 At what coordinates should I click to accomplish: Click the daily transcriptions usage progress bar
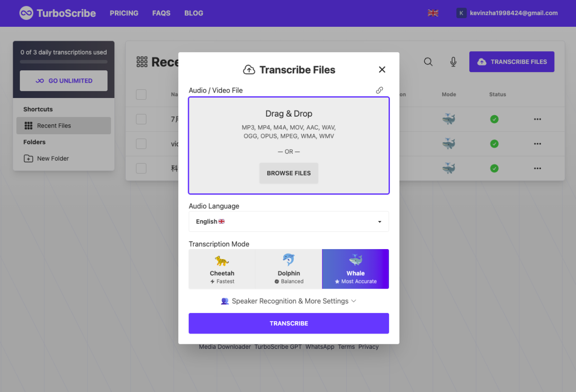64,62
